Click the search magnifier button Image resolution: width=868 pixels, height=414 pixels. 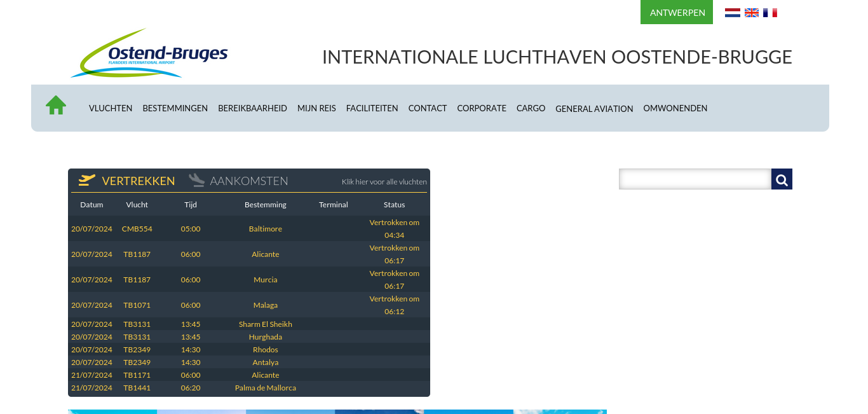[x=782, y=179]
